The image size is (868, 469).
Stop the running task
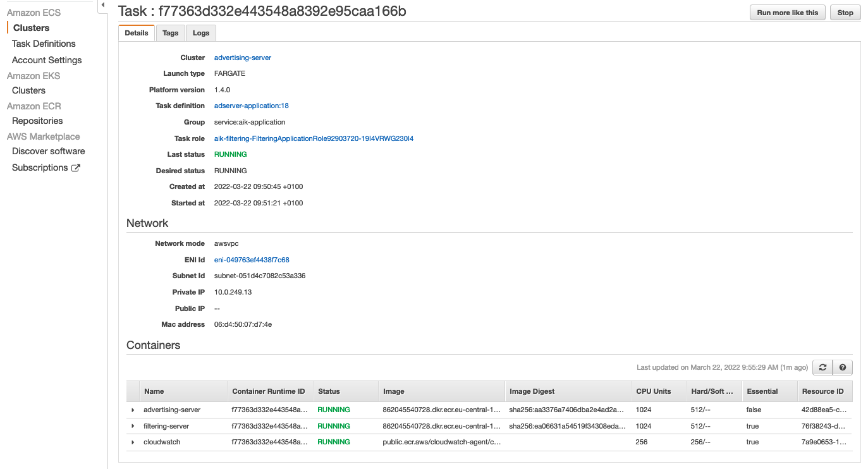[845, 13]
